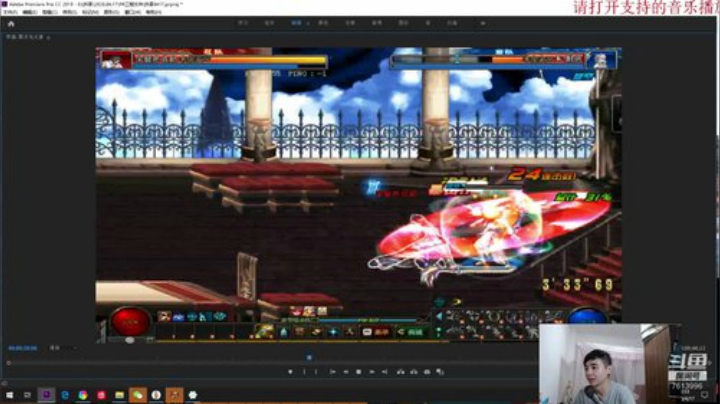
Task: Click Go to Out point button
Action: click(x=385, y=372)
